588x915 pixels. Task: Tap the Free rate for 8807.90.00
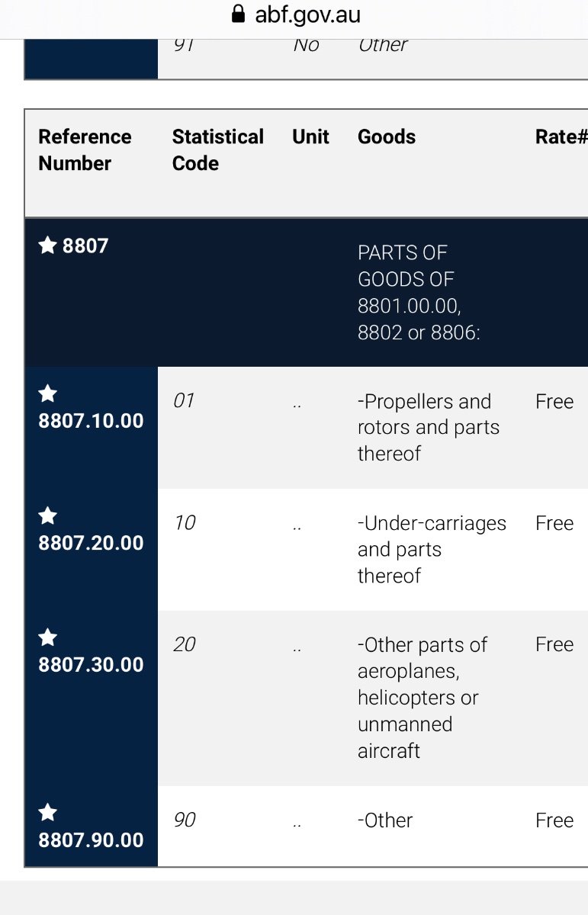[554, 820]
